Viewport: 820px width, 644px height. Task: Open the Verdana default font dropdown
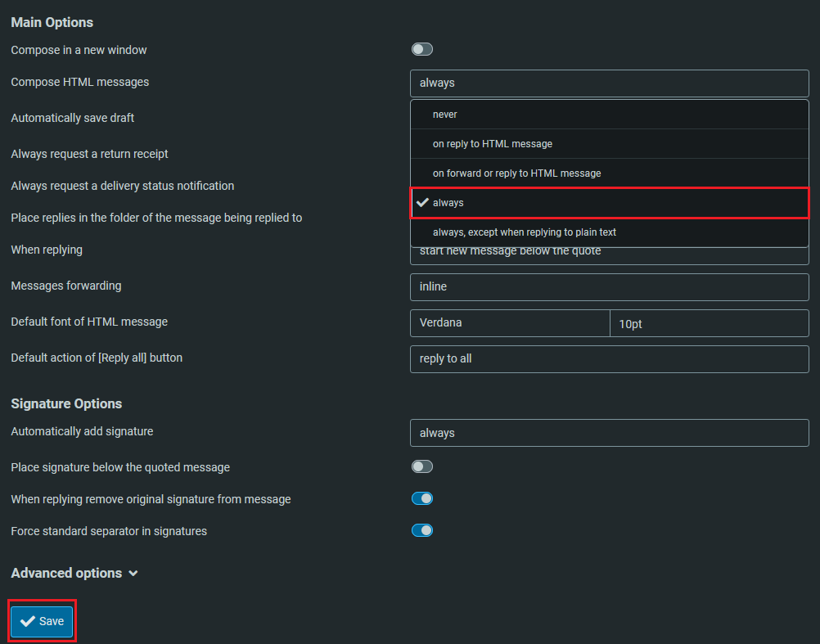point(509,323)
